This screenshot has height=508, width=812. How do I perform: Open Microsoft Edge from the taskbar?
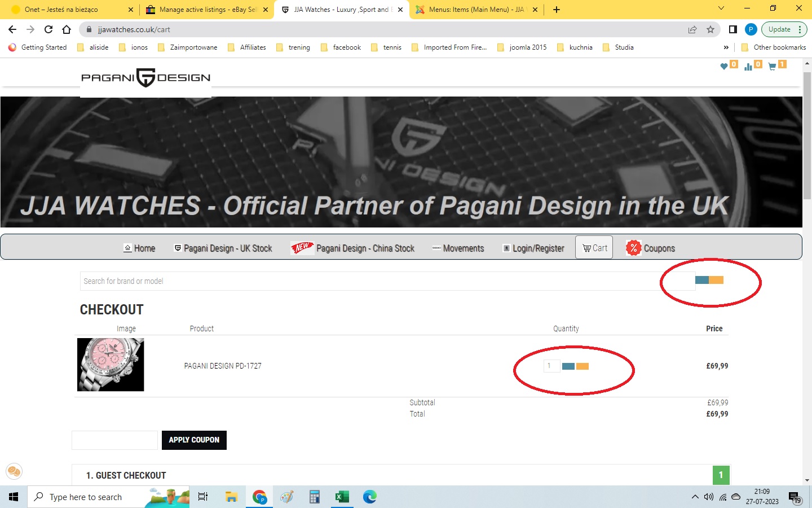click(370, 497)
